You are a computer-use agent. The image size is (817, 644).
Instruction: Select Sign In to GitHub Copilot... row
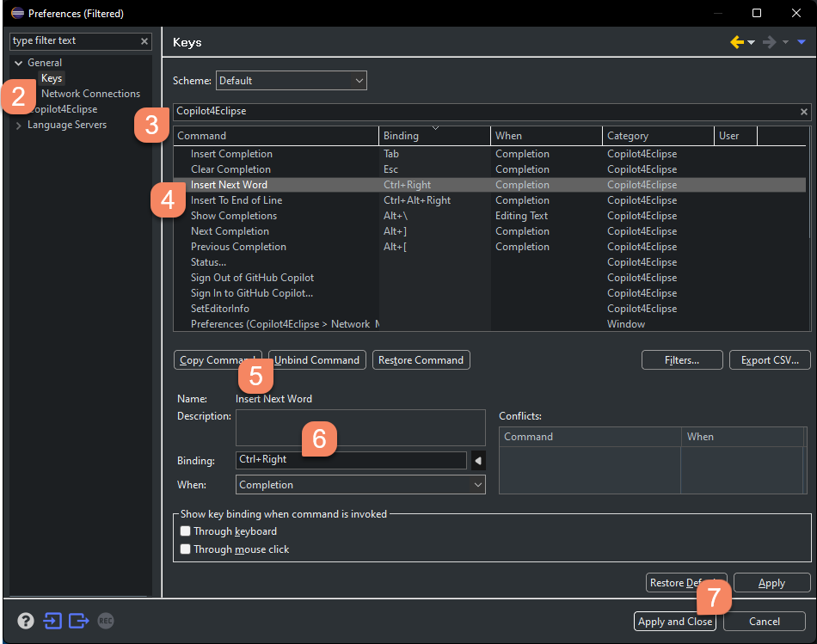click(x=489, y=293)
